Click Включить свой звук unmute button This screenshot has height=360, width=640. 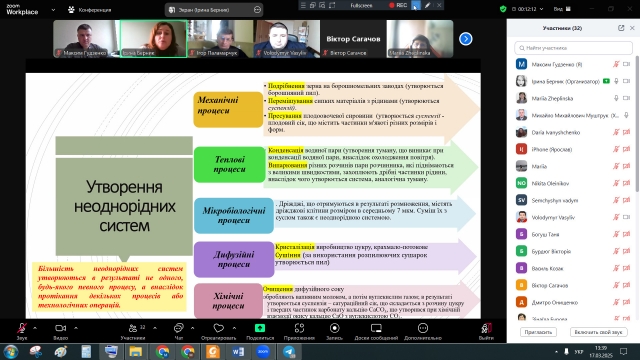[598, 332]
